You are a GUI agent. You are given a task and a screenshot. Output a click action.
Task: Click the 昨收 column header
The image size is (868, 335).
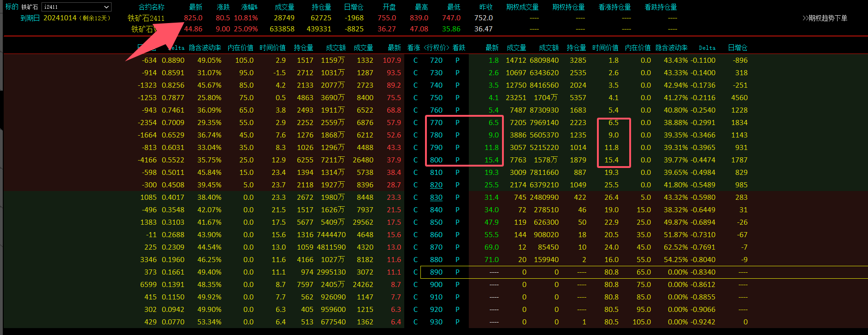click(486, 7)
